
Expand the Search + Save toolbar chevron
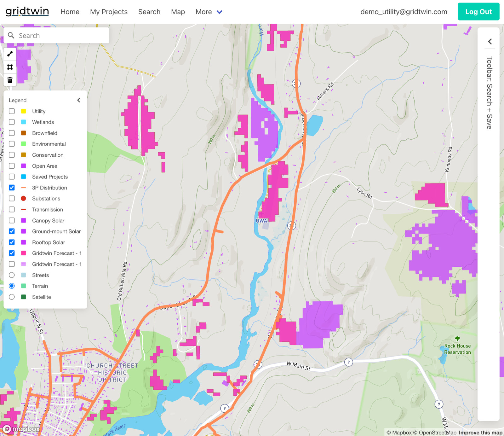tap(490, 41)
